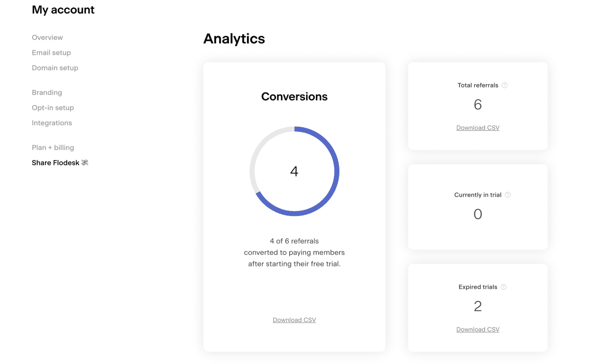Click the Expired trials help icon
Image resolution: width=608 pixels, height=364 pixels.
(x=503, y=287)
